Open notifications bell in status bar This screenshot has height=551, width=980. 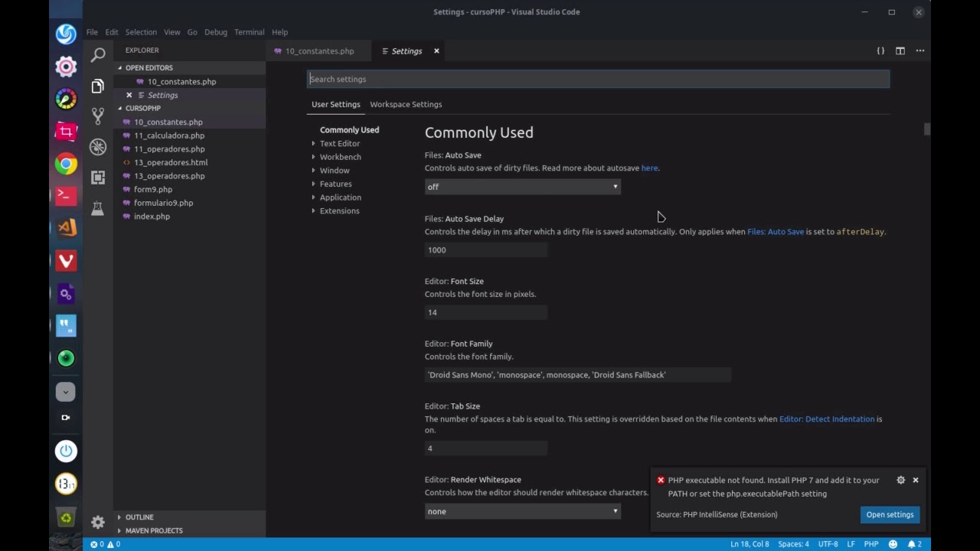click(914, 544)
